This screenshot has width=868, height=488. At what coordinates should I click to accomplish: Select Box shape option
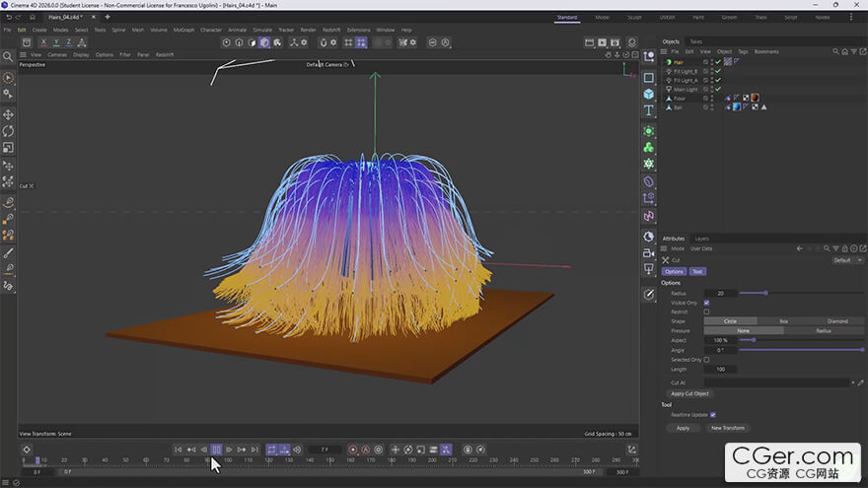click(783, 321)
